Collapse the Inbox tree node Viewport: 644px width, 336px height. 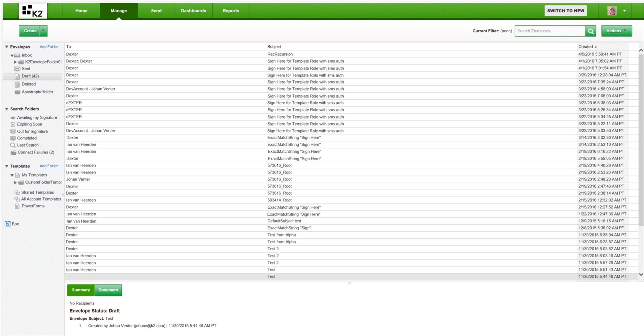(x=12, y=56)
